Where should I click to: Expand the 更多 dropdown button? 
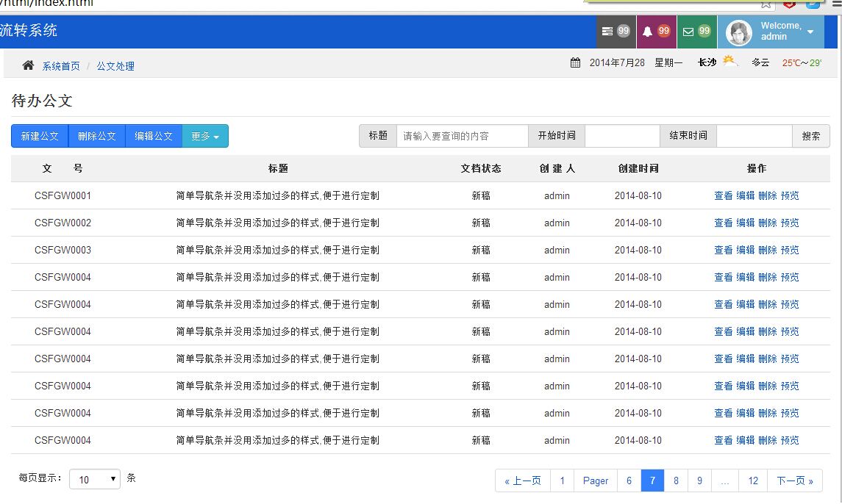(205, 136)
